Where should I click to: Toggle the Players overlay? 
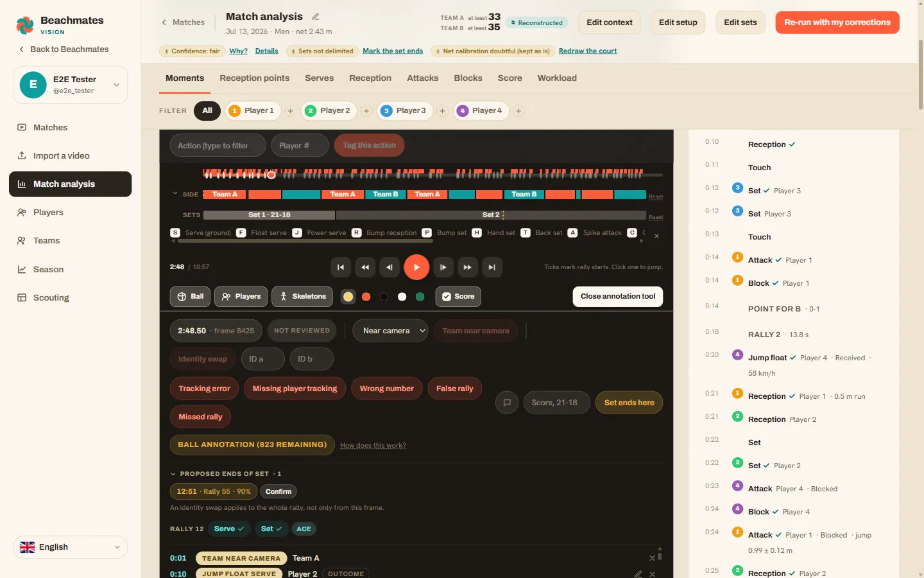click(241, 297)
